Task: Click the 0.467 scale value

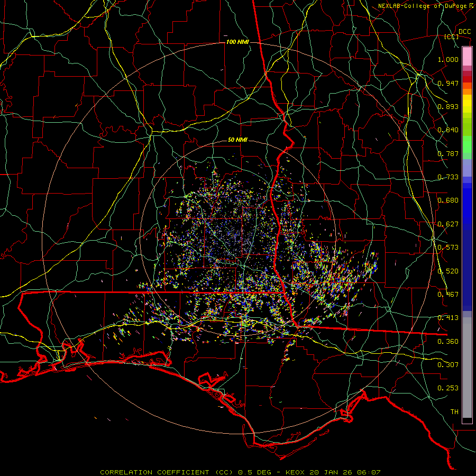Action: click(x=448, y=295)
